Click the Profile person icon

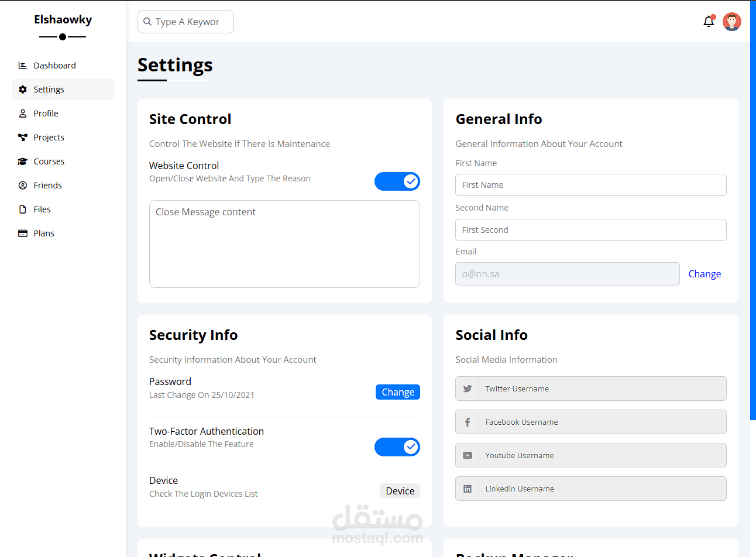(23, 114)
